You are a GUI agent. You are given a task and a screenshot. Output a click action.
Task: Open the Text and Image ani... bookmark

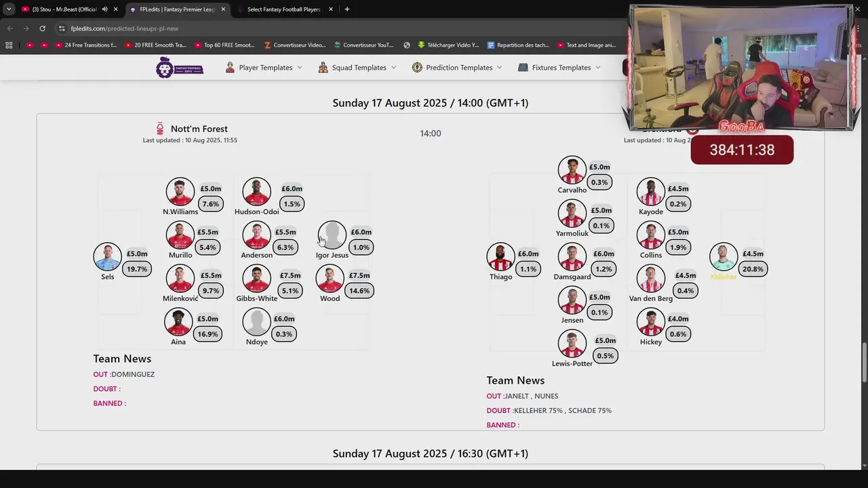tap(587, 45)
